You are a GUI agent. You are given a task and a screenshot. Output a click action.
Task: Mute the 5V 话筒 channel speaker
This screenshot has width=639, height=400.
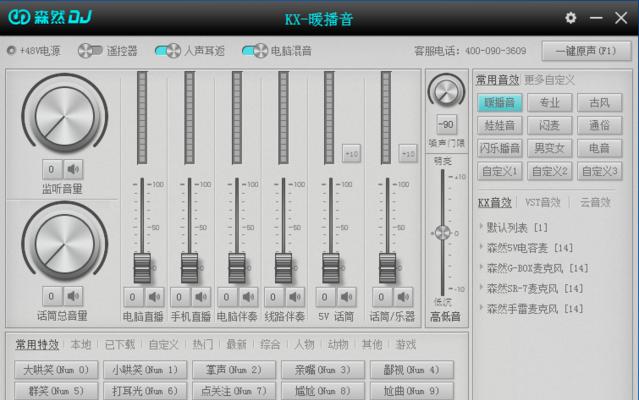[x=346, y=297]
